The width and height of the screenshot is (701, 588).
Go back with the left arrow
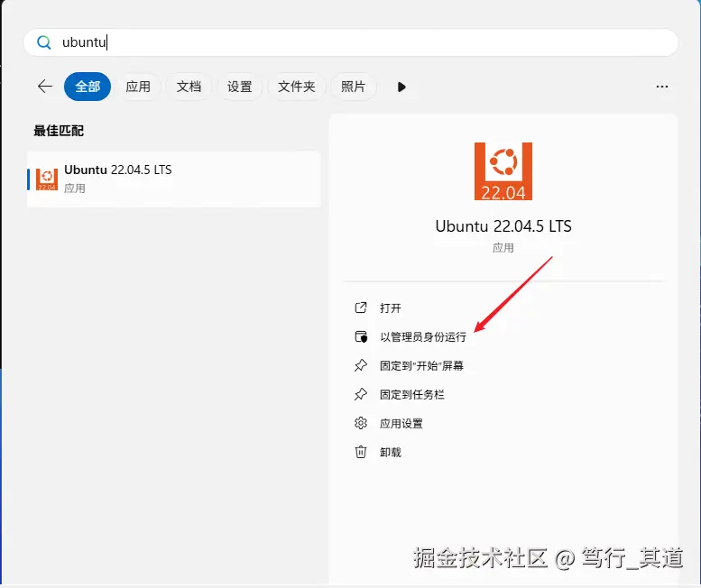coord(45,87)
